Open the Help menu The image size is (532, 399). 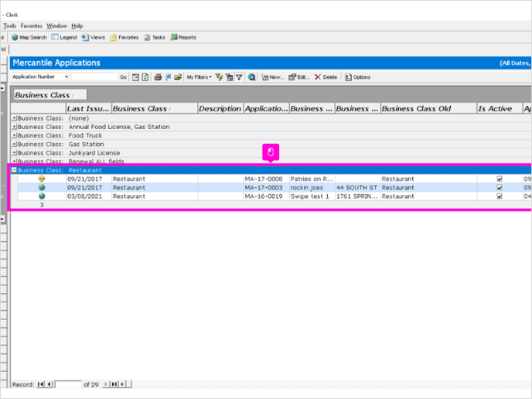pyautogui.click(x=77, y=26)
